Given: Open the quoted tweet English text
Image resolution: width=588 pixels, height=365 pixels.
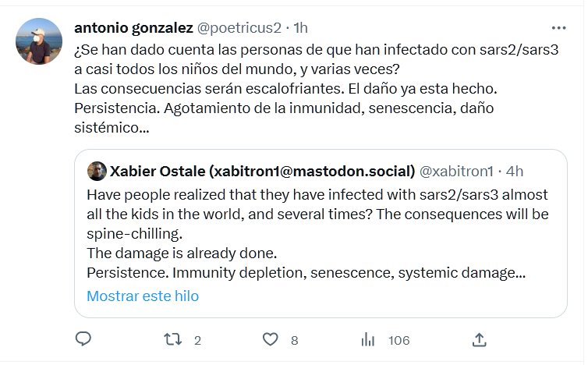Looking at the screenshot, I should 317,233.
